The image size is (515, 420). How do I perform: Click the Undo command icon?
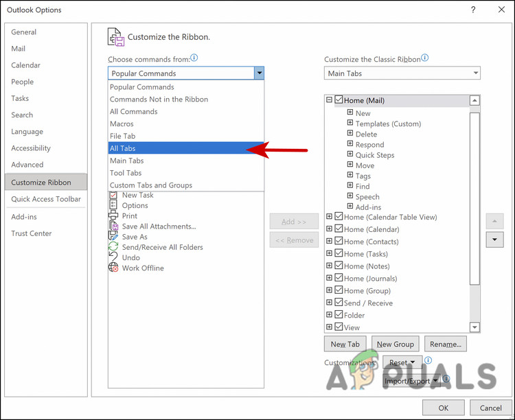[113, 257]
